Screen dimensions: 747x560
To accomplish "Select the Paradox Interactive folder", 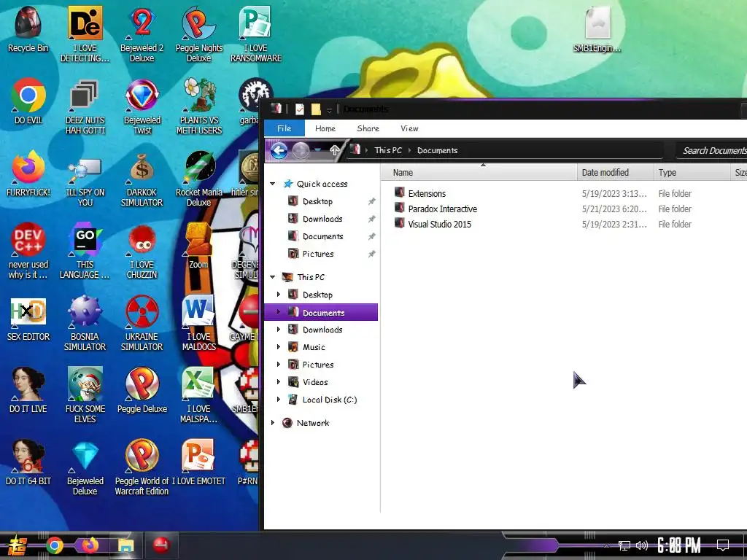I will point(443,209).
